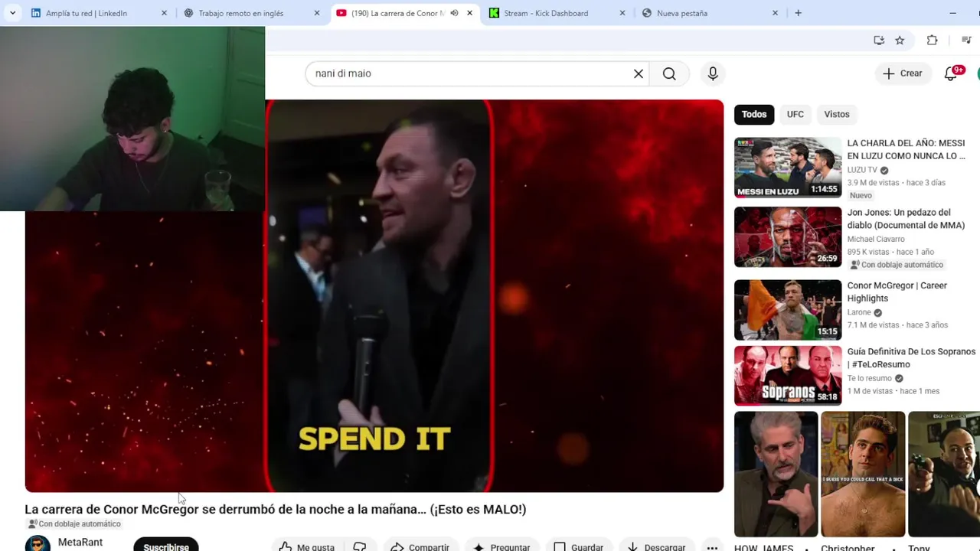The width and height of the screenshot is (980, 551).
Task: Click the Larone channel name
Action: [859, 312]
